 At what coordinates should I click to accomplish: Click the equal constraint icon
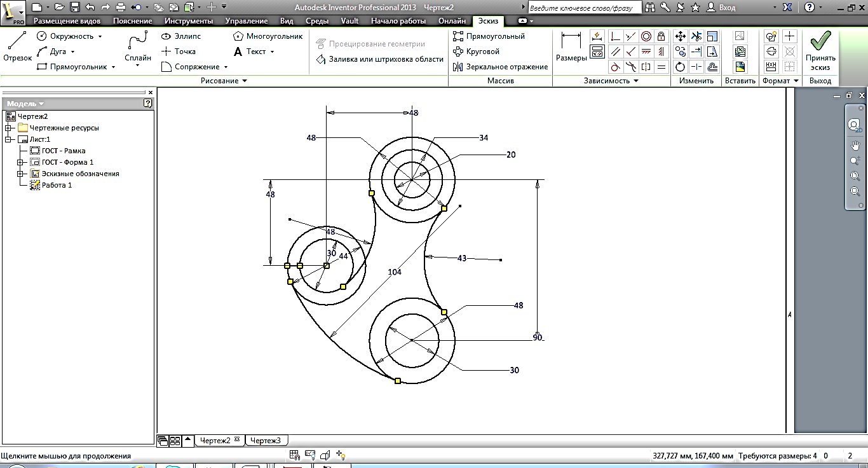(x=661, y=67)
